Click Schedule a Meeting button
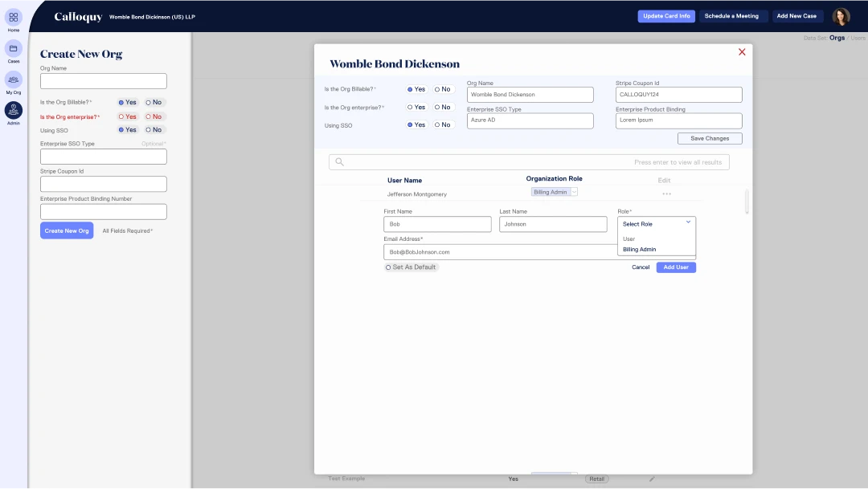The image size is (868, 489). (x=732, y=16)
